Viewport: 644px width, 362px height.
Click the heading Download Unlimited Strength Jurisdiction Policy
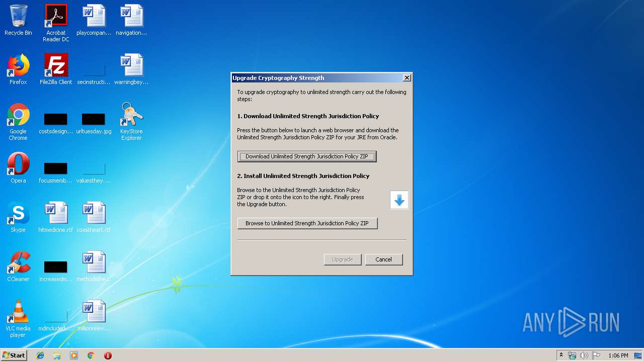(x=308, y=116)
